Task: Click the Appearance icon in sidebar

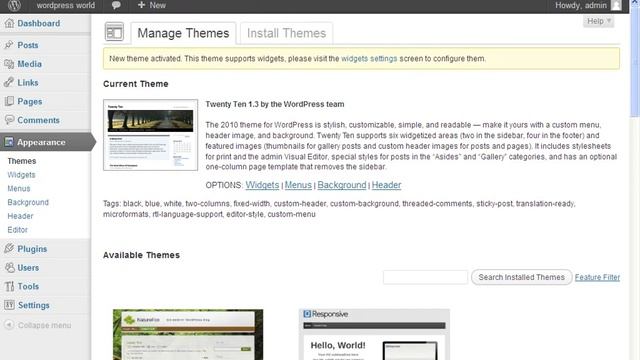Action: [9, 142]
